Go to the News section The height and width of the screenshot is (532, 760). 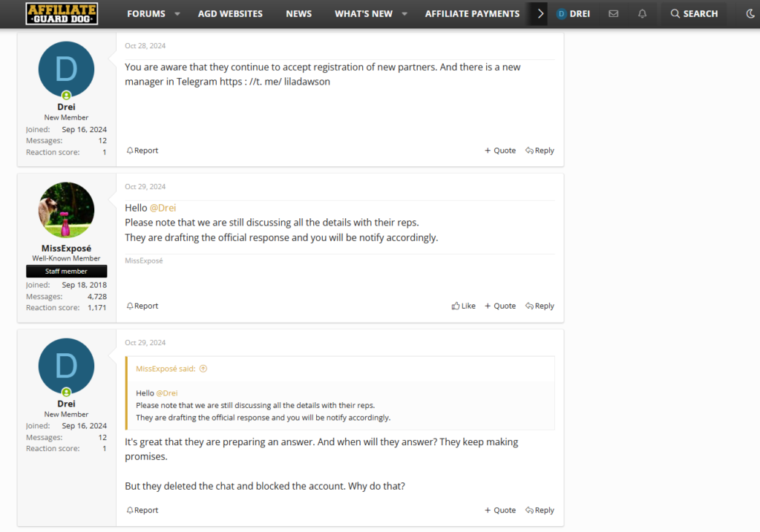(298, 13)
